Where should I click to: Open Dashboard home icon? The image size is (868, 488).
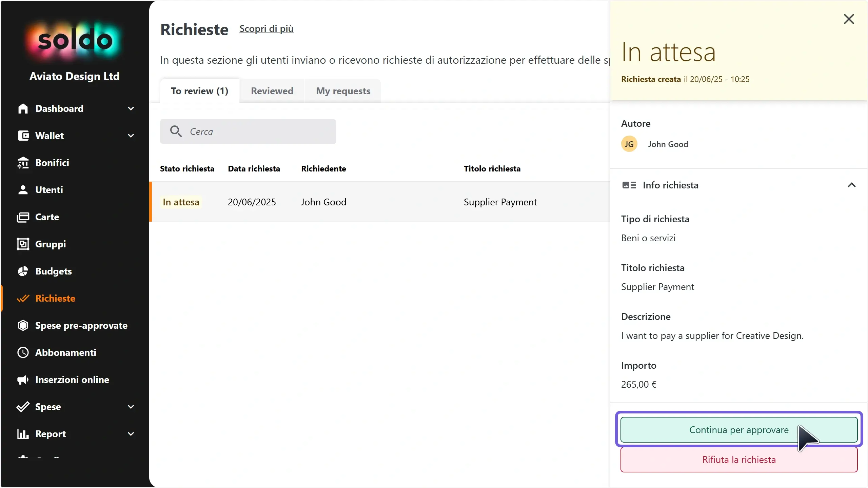(x=23, y=108)
